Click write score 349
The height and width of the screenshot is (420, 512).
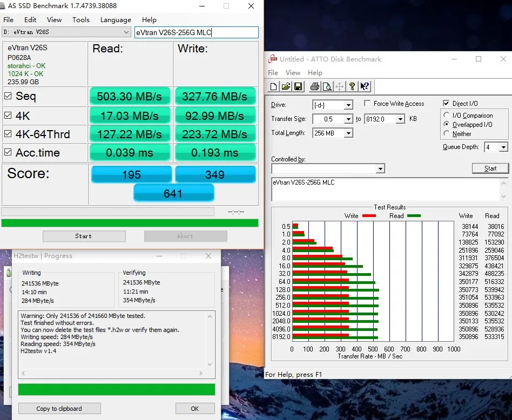[x=215, y=174]
